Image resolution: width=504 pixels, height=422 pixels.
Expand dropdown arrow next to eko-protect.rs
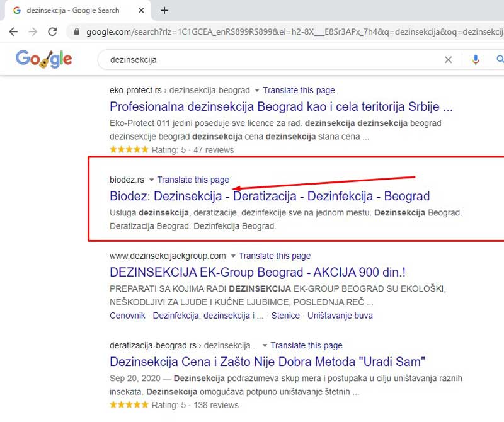click(x=257, y=90)
